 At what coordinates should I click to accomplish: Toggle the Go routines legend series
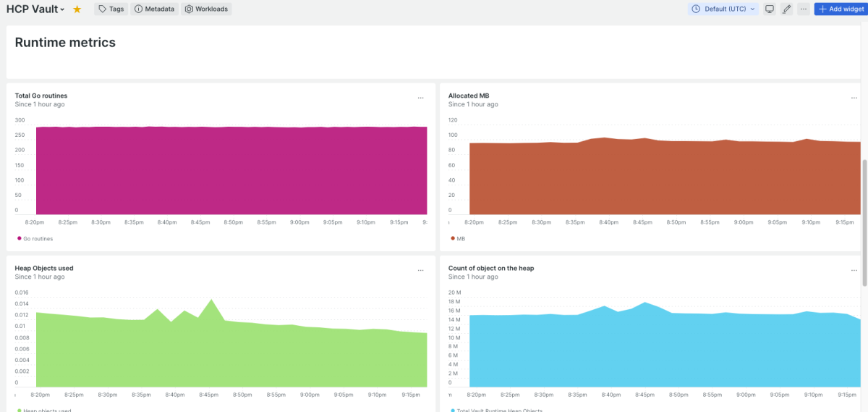[x=35, y=238]
